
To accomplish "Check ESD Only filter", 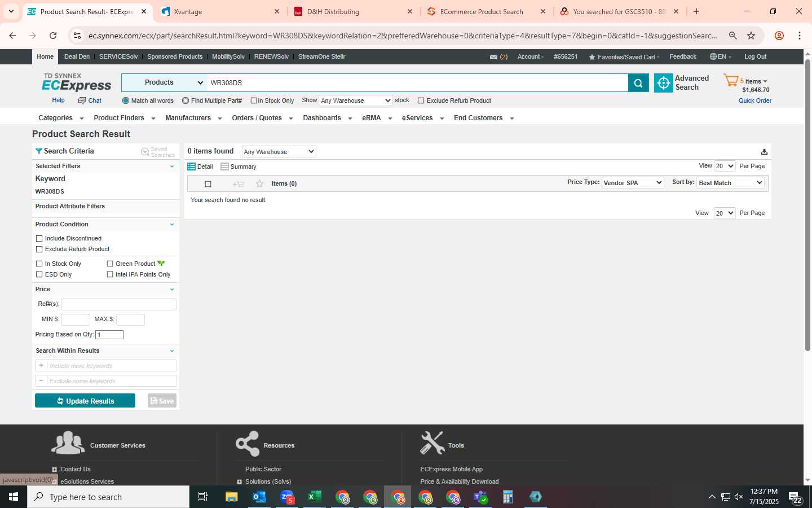I will point(39,274).
